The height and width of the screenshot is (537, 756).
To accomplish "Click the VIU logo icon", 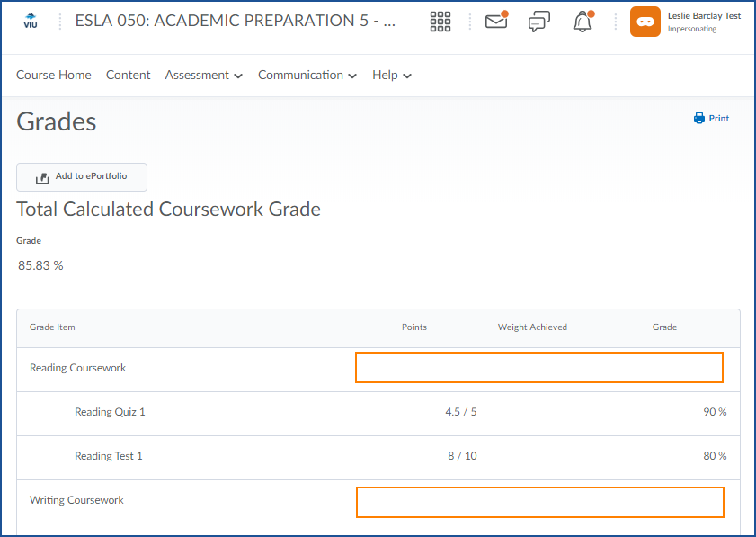I will [31, 21].
